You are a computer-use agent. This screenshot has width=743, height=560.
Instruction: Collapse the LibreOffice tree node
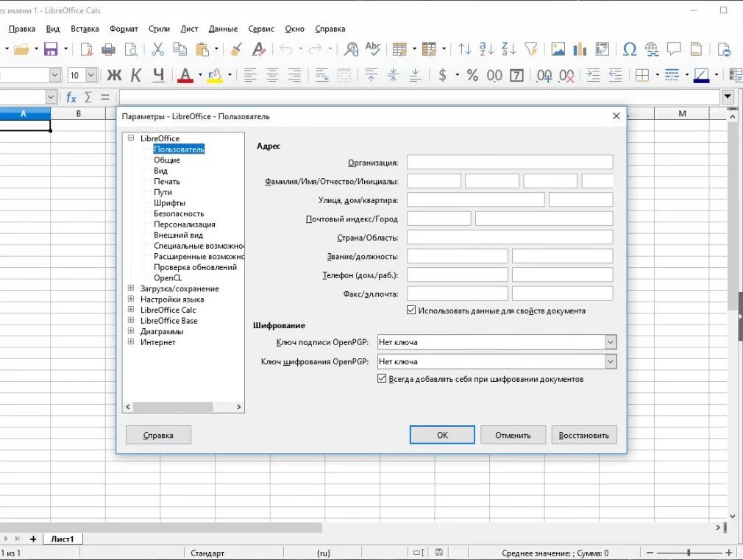[x=131, y=138]
